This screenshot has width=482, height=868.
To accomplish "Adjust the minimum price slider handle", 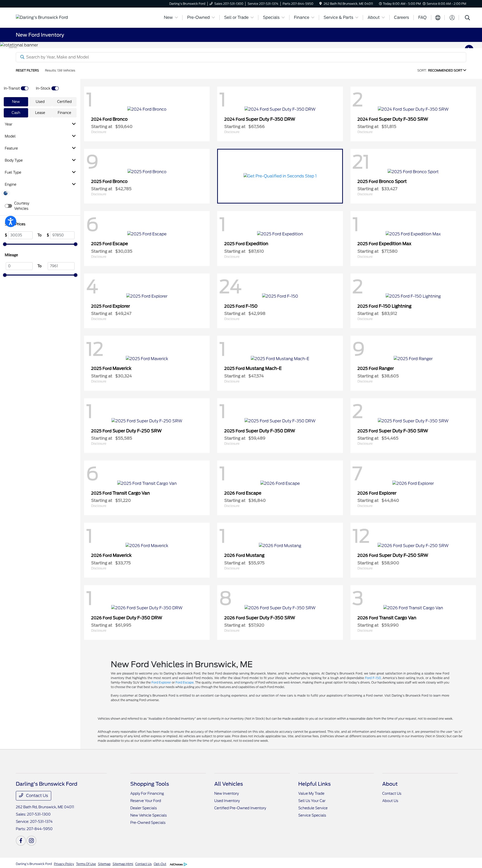I will (x=5, y=244).
